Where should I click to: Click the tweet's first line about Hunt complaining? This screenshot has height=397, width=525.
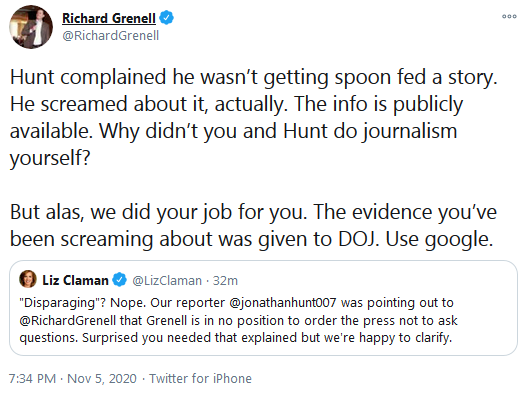[x=253, y=77]
